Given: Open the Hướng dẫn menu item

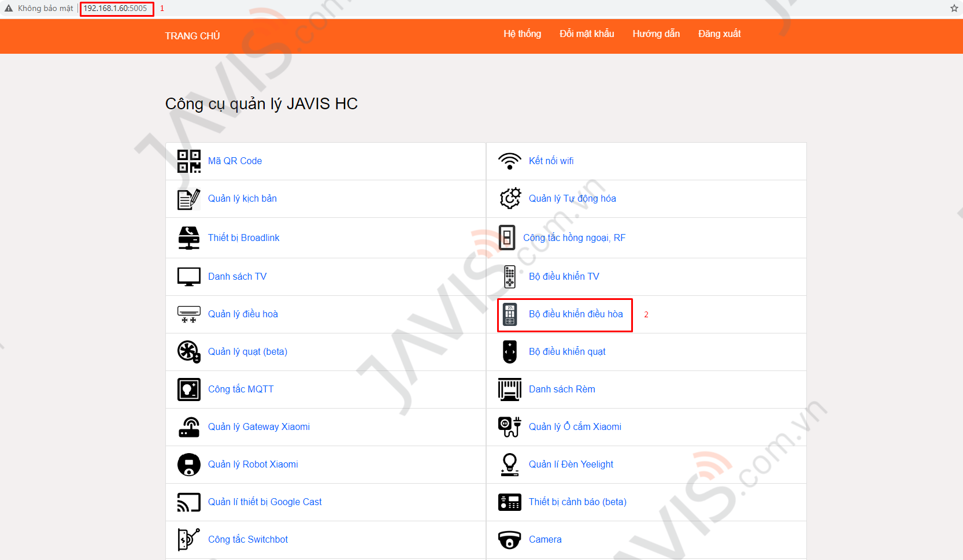Looking at the screenshot, I should [656, 34].
